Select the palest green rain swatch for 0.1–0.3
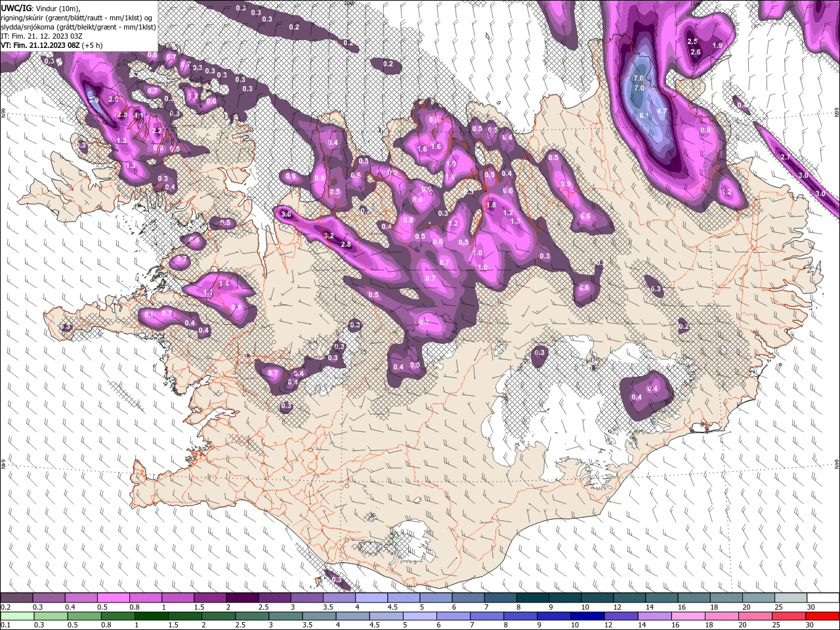This screenshot has width=840, height=630. click(x=17, y=616)
